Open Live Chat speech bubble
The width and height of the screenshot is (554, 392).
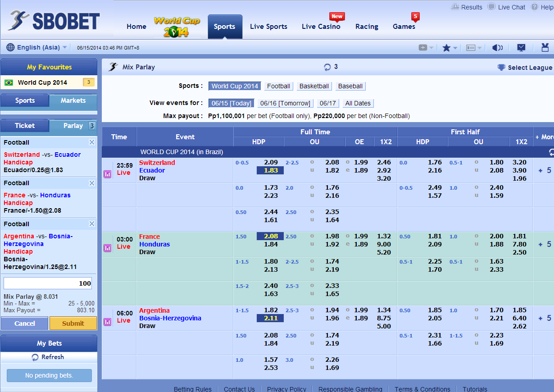click(x=492, y=7)
